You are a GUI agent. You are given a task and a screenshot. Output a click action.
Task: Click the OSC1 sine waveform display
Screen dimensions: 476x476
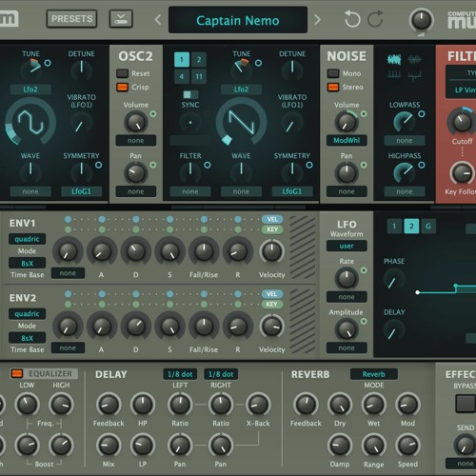click(30, 122)
